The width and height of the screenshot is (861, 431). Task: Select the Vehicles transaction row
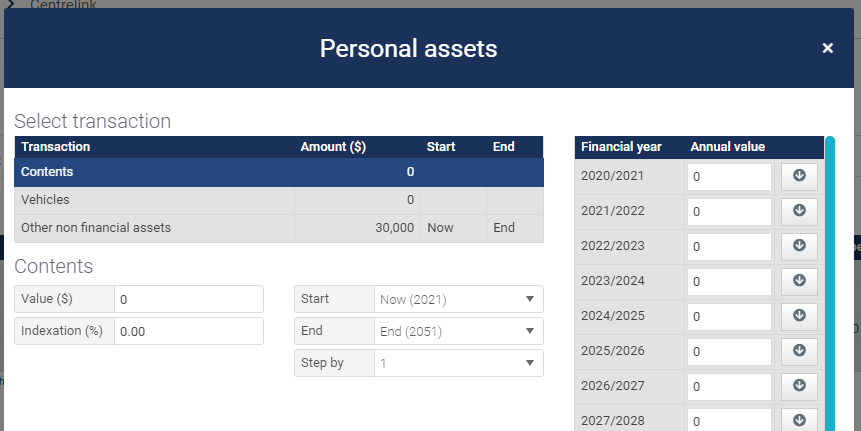click(x=279, y=200)
